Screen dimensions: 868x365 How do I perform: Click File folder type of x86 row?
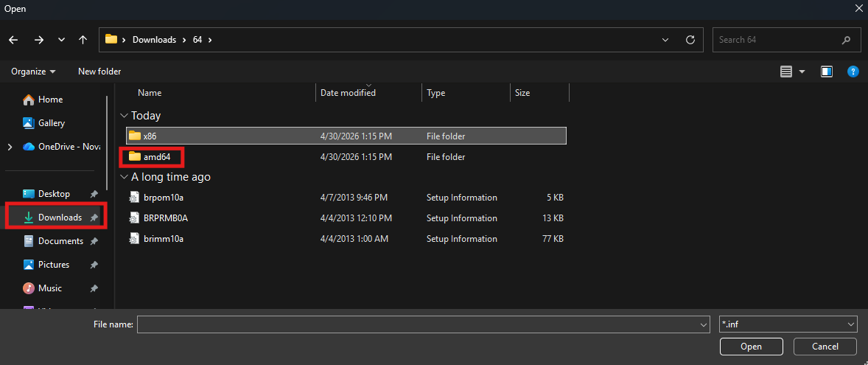pos(446,136)
